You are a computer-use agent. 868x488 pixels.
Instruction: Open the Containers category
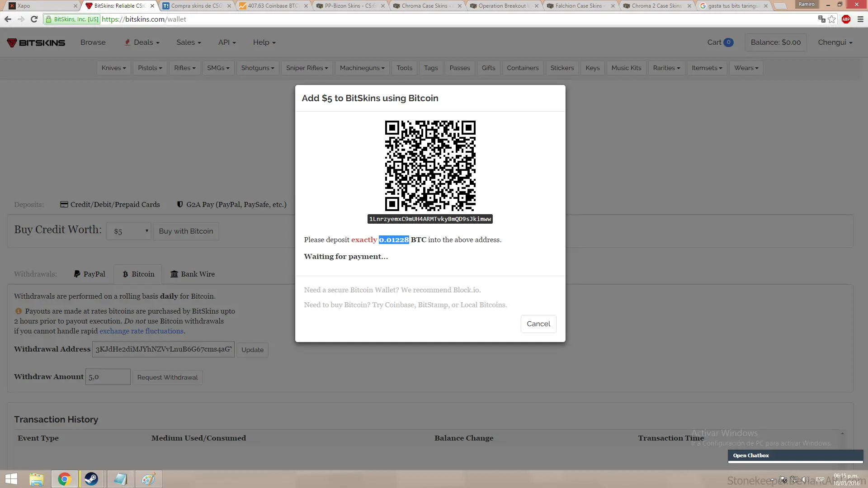click(x=523, y=68)
